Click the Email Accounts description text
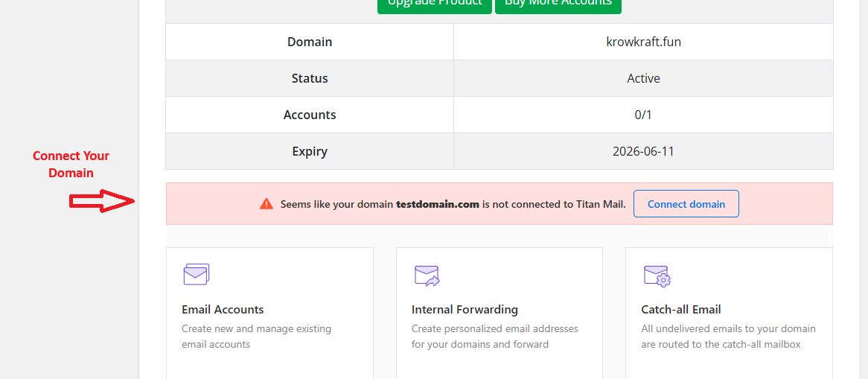868x379 pixels. 256,337
